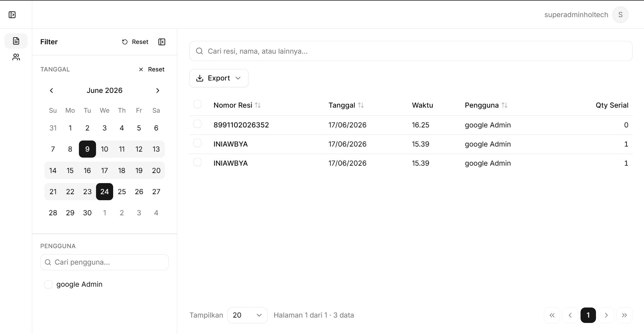Sort by Tanggal column
Viewport: 644px width, 334px height.
pyautogui.click(x=346, y=105)
